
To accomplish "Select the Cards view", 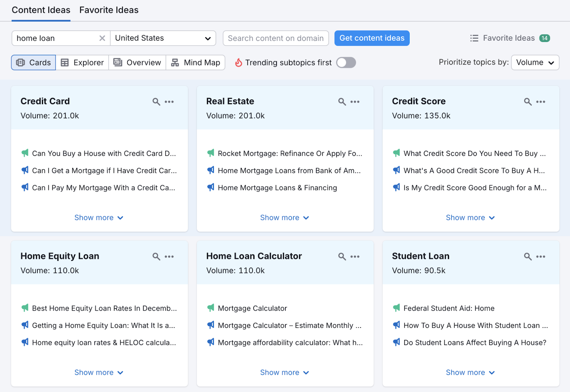I will coord(33,63).
